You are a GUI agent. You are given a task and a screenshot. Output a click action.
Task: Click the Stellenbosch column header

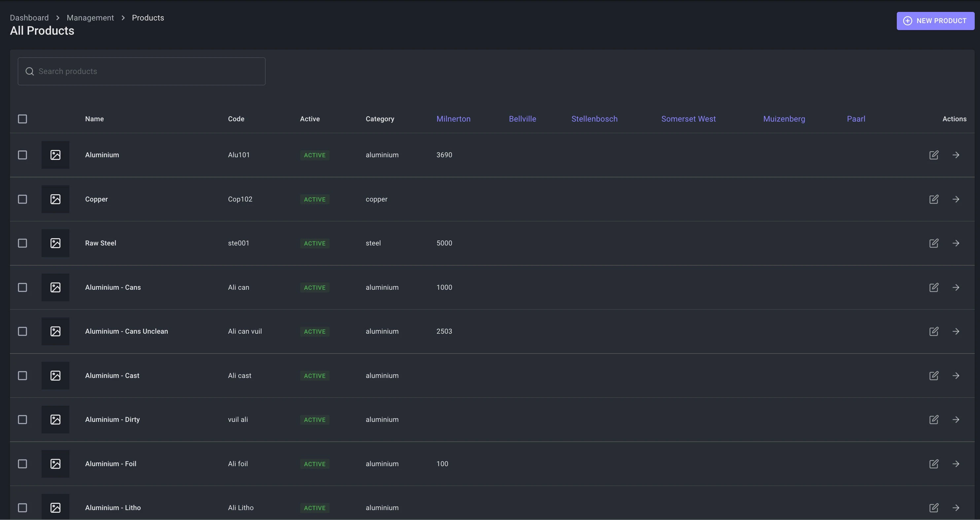click(x=594, y=119)
